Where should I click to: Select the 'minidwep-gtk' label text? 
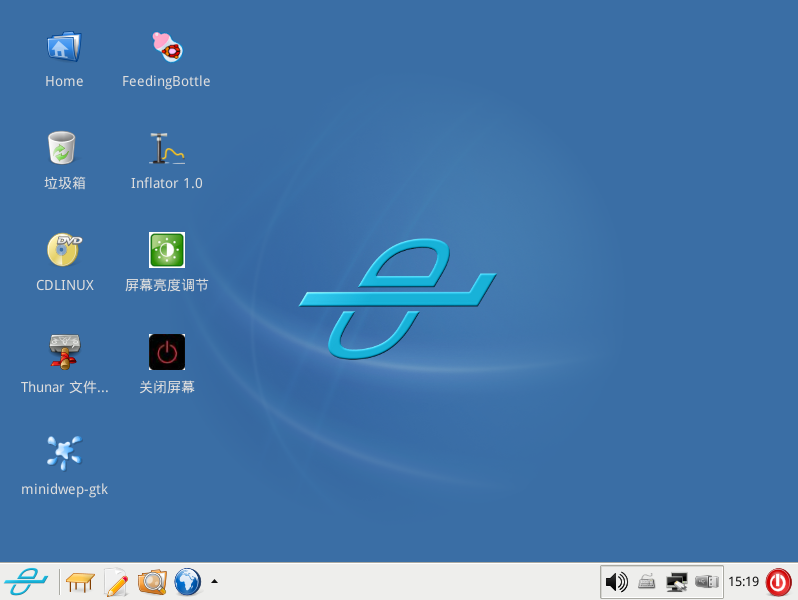coord(64,490)
